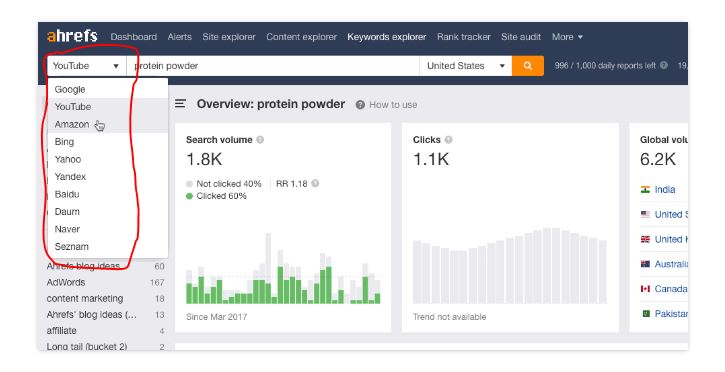Screen dimensions: 725x372
Task: Click the daily reports left help icon
Action: pos(664,66)
